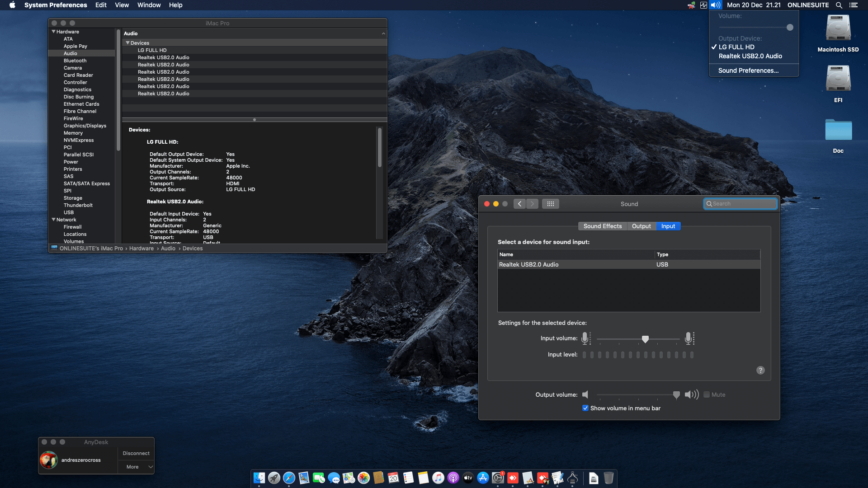Switch to the Output tab
The image size is (868, 488).
pyautogui.click(x=642, y=226)
